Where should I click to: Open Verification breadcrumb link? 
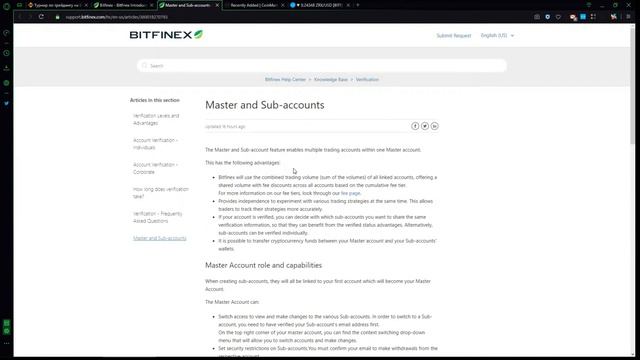click(x=367, y=80)
